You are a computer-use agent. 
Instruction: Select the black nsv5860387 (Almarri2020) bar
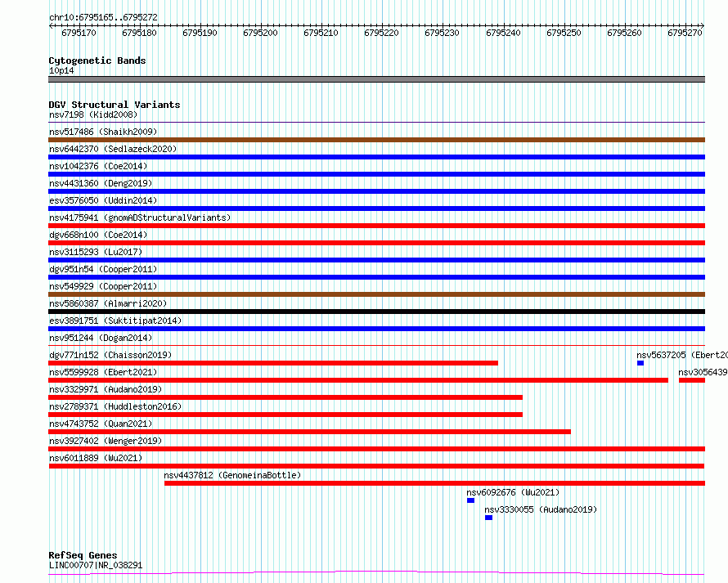coord(376,312)
